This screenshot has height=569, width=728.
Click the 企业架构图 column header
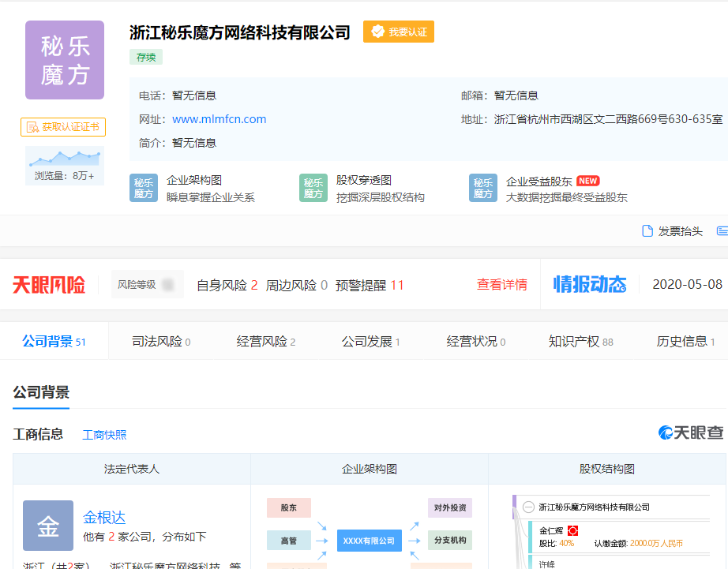tap(370, 469)
